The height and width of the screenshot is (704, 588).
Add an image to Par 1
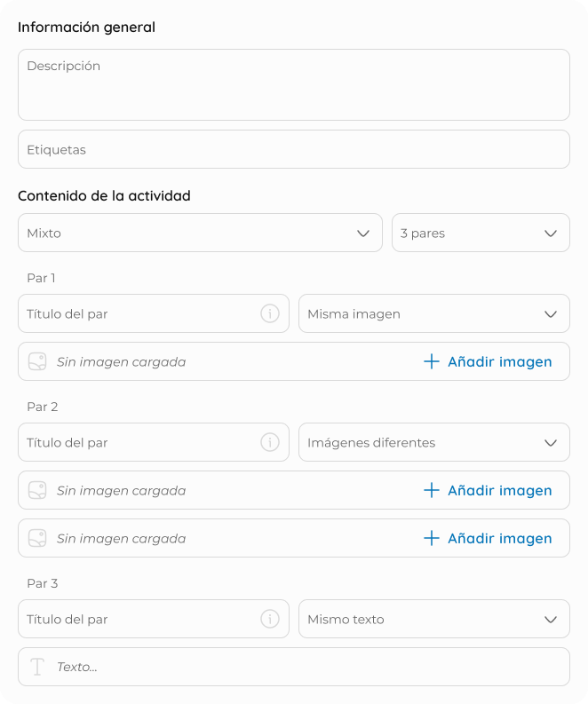488,361
